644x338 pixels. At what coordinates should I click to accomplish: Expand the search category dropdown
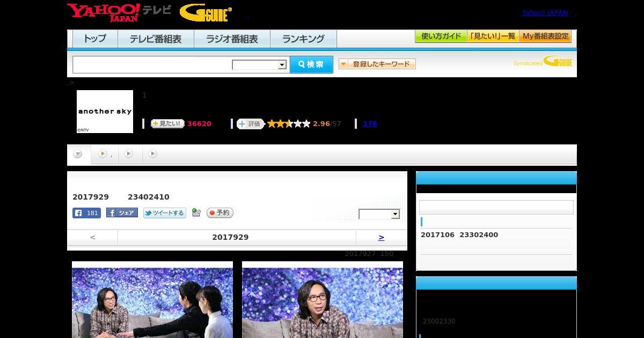[259, 65]
